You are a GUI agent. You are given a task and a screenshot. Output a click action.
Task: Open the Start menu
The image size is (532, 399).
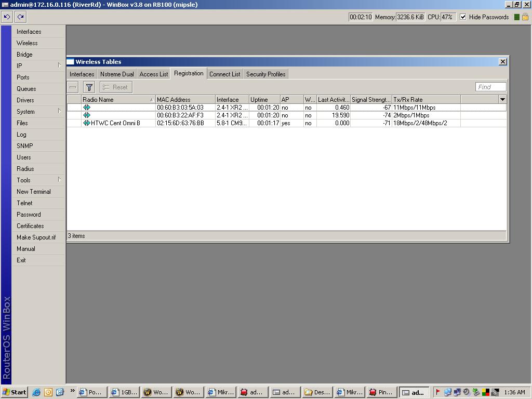[x=14, y=392]
